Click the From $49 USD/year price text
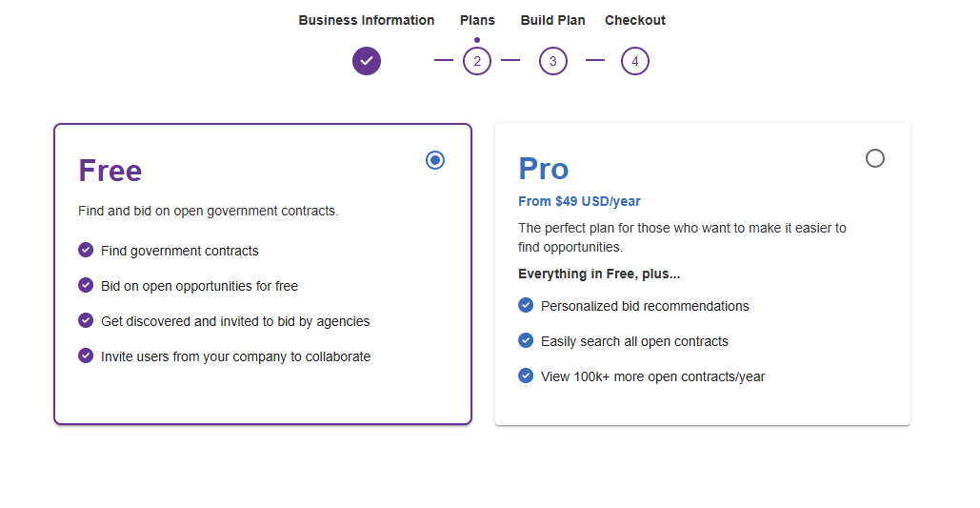 click(x=579, y=201)
